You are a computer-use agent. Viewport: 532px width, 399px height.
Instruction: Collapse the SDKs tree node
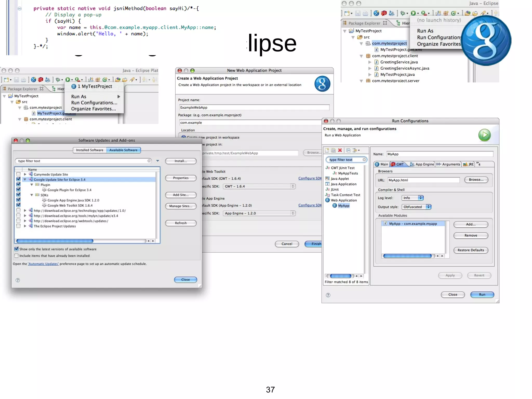(32, 195)
